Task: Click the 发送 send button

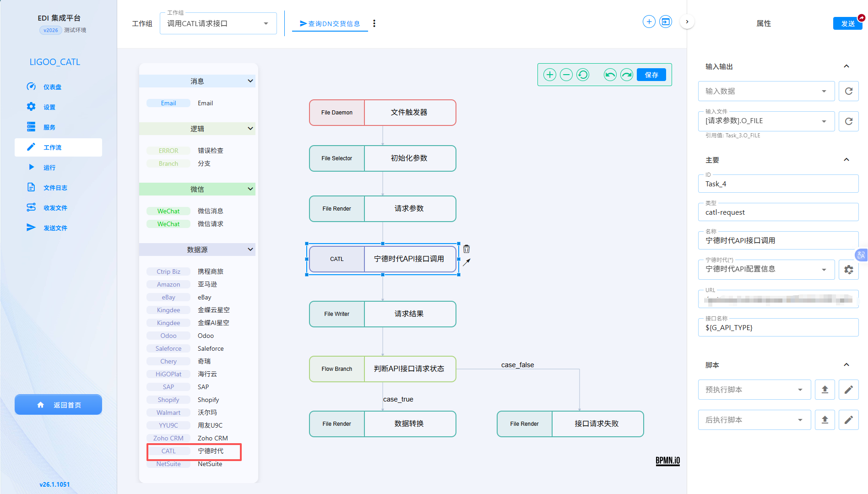Action: 847,23
